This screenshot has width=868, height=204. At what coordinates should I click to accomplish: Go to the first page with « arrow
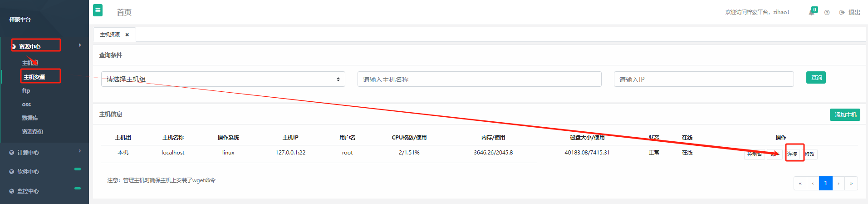[800, 184]
